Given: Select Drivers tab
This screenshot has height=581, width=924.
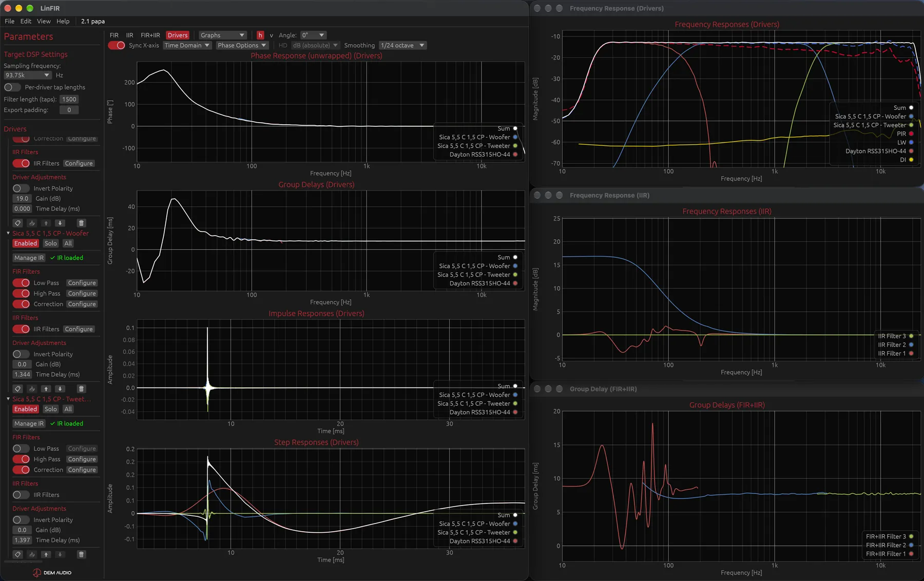Looking at the screenshot, I should [178, 35].
